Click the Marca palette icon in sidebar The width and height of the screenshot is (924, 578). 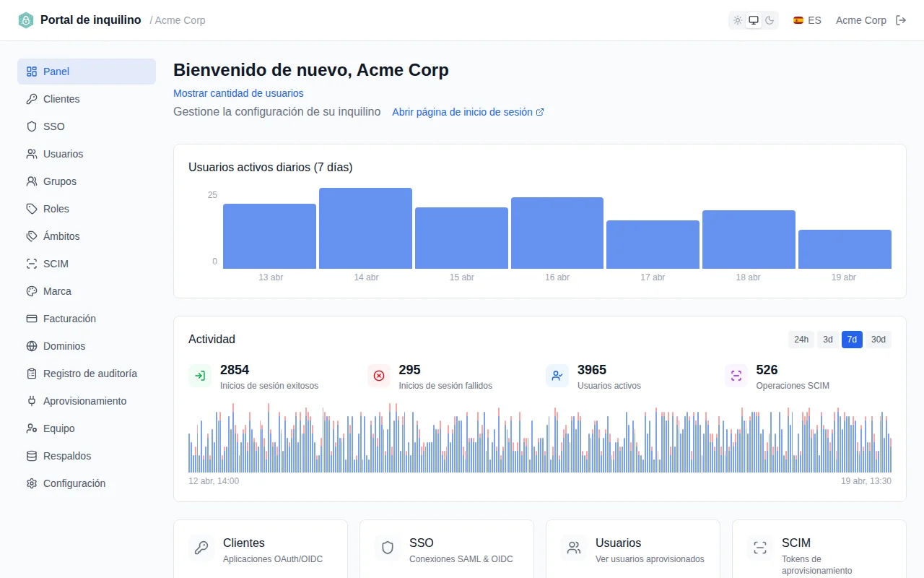click(x=32, y=291)
